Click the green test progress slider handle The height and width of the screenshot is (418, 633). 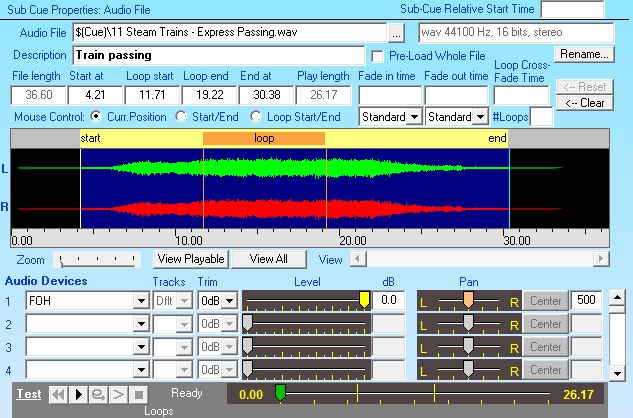click(280, 393)
